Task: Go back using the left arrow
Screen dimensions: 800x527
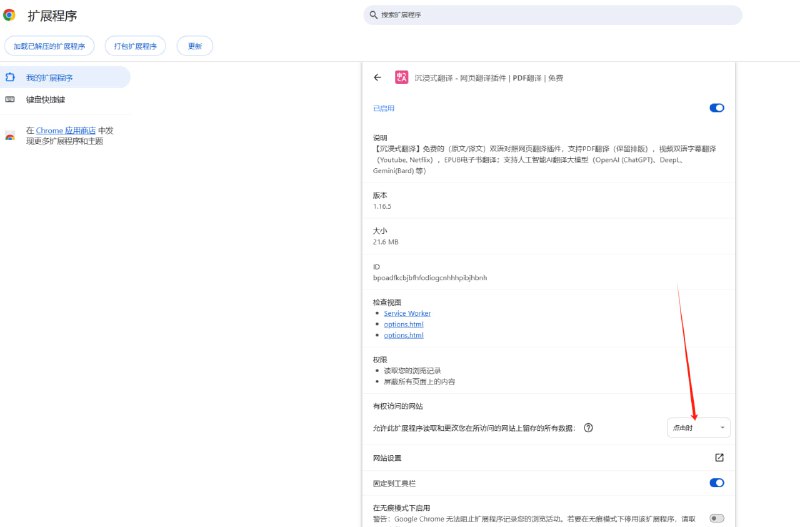Action: pos(378,78)
